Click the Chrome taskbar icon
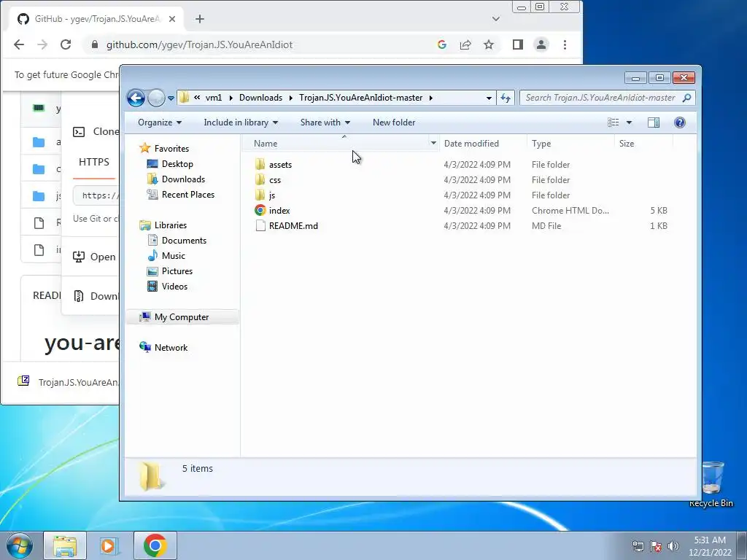The width and height of the screenshot is (747, 560). point(155,545)
